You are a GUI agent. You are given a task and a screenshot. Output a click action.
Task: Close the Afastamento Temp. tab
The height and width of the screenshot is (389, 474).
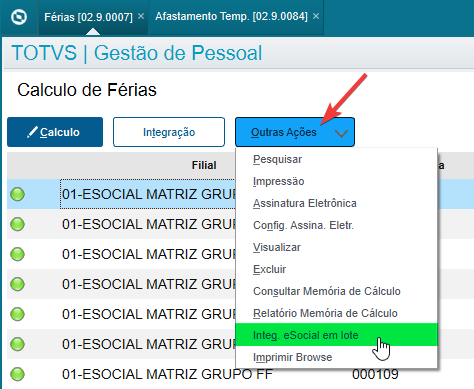[316, 16]
